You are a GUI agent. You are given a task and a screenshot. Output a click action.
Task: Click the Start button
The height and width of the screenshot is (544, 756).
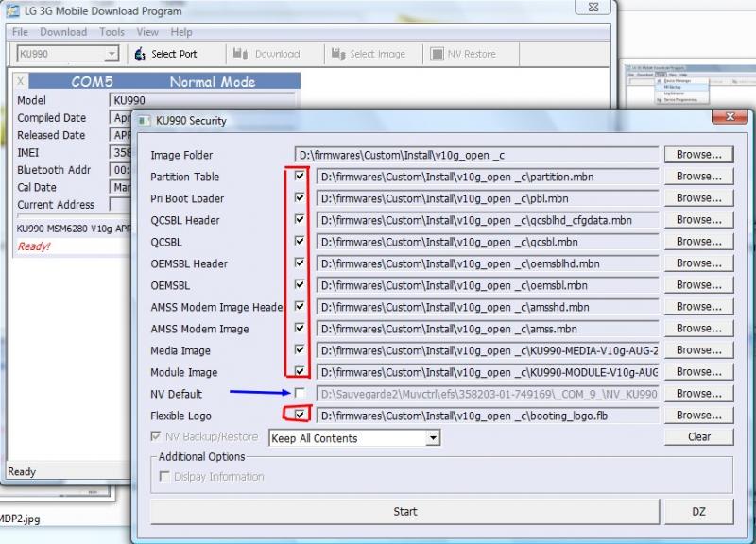click(x=405, y=511)
